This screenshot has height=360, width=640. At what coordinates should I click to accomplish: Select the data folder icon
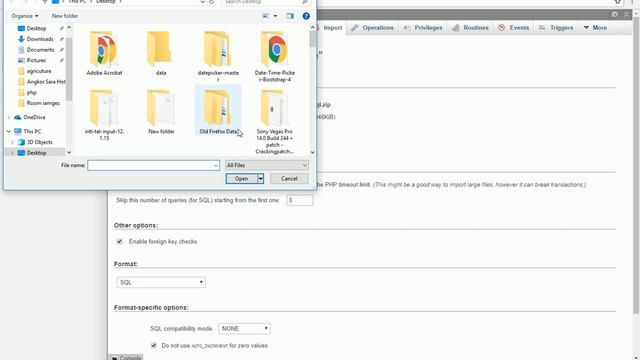point(160,49)
